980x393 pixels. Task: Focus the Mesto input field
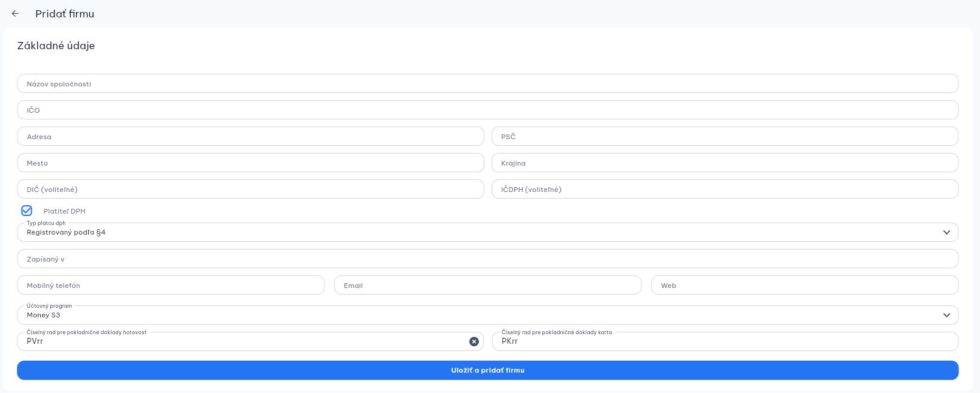[251, 163]
